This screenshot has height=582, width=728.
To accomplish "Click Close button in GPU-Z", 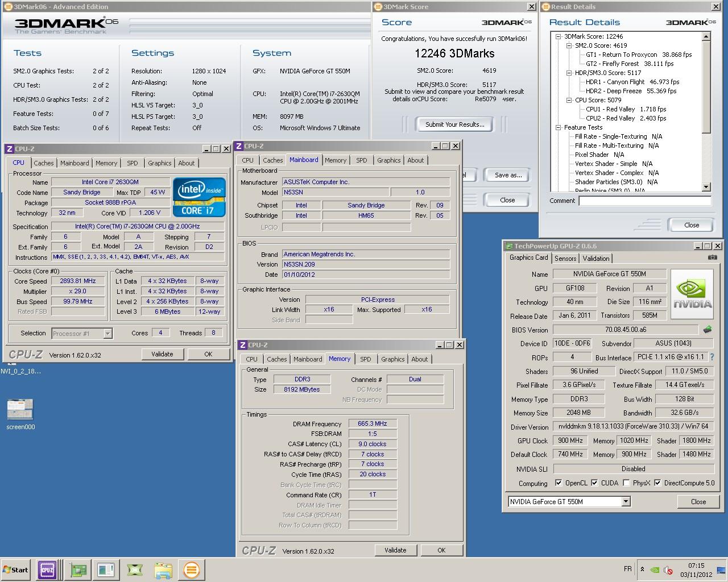I will pyautogui.click(x=698, y=501).
